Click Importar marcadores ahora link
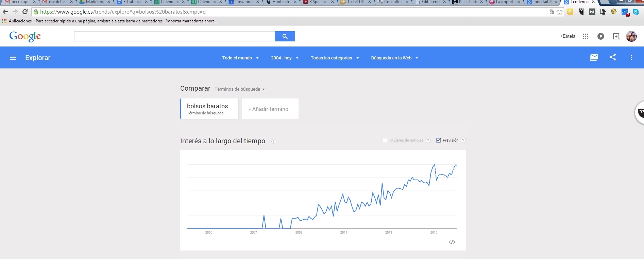 [x=191, y=21]
